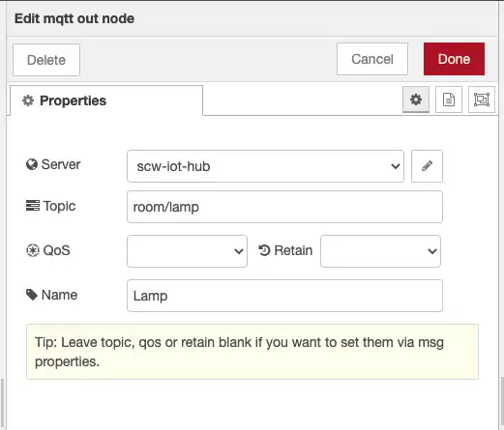Focus the Name field Lamp
Image resolution: width=504 pixels, height=430 pixels.
coord(284,296)
